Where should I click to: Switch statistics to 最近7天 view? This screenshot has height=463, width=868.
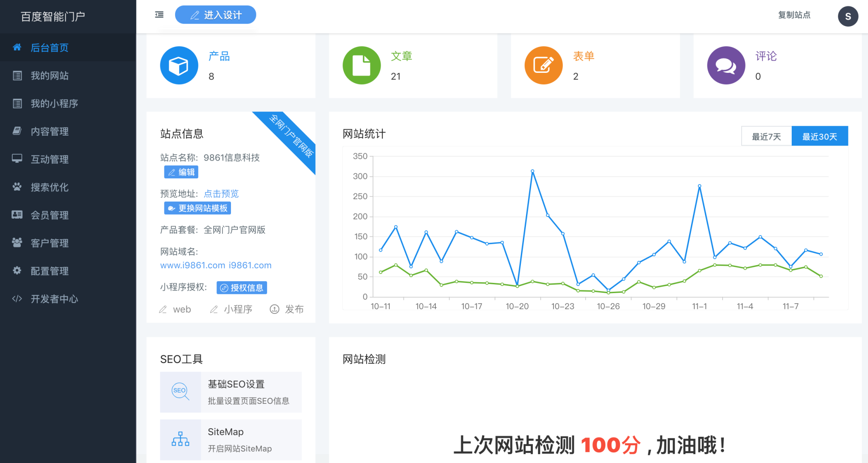766,136
